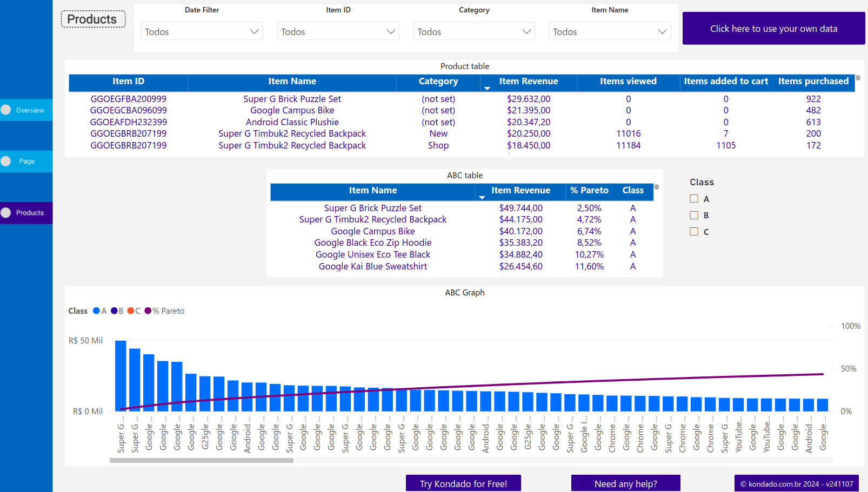
Task: Select the Overview page navigation icon
Action: pos(5,110)
